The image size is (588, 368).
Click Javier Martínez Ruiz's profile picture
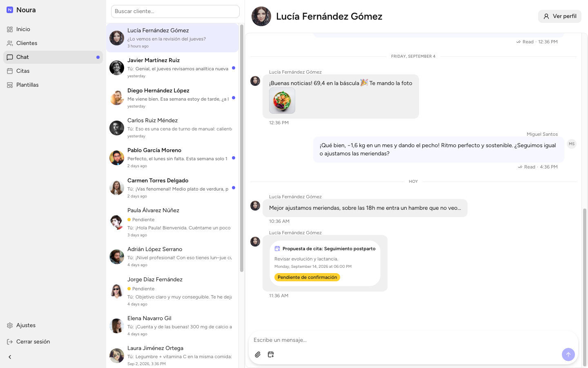coord(117,68)
